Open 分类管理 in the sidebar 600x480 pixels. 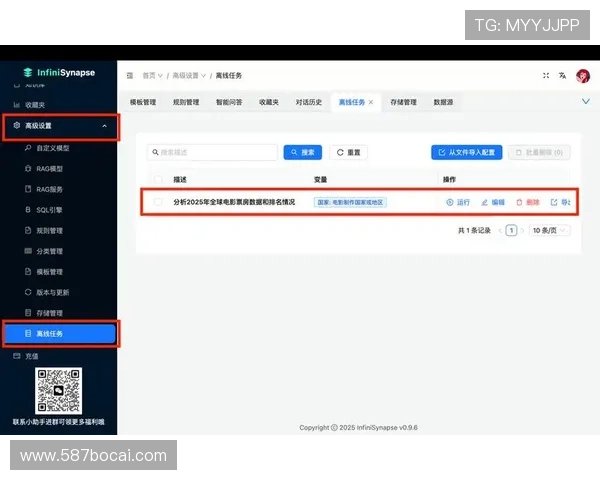tap(49, 251)
